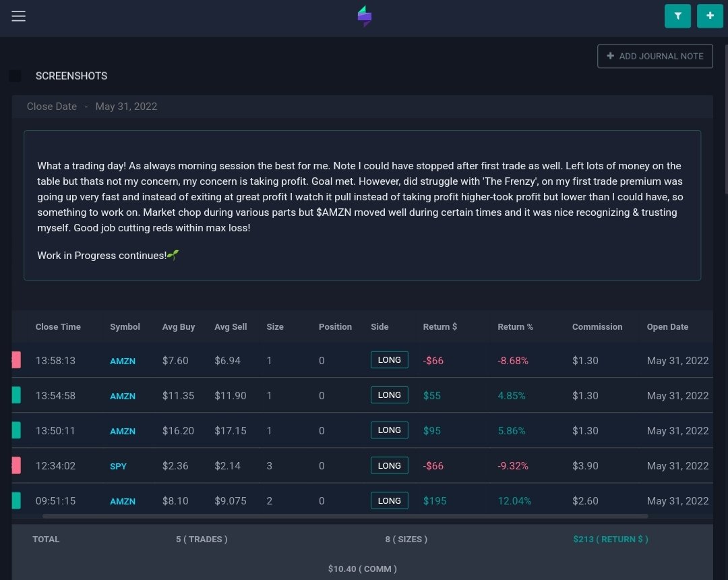Viewport: 728px width, 580px height.
Task: Click LONG badge in SPY row
Action: 389,466
